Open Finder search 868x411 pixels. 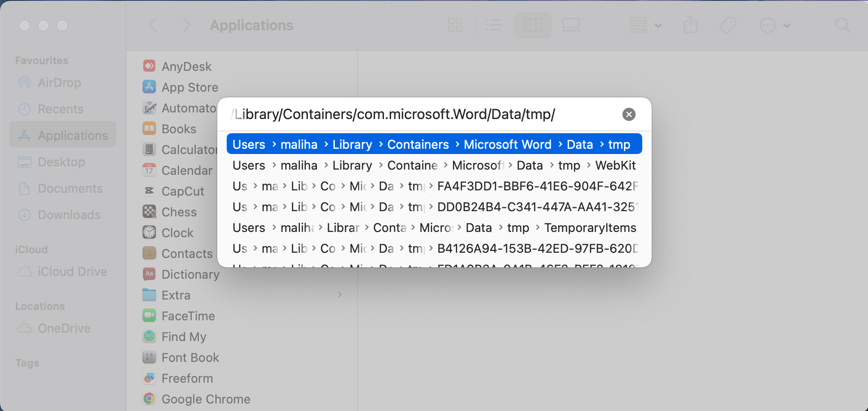(x=842, y=25)
